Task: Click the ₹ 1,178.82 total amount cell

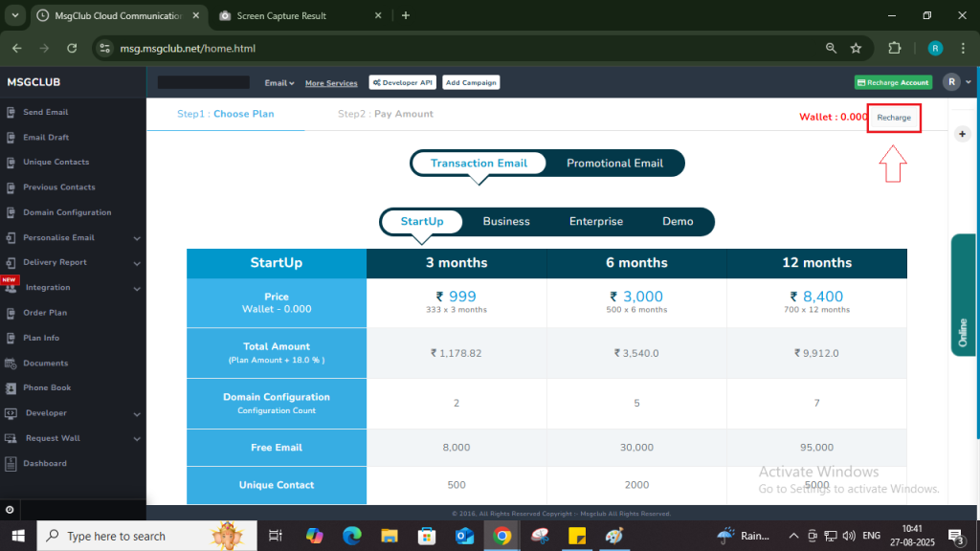Action: tap(457, 353)
